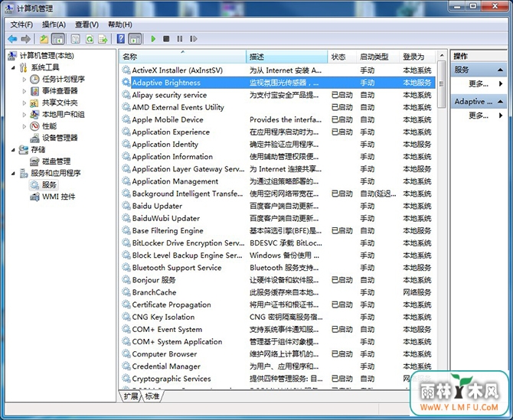Click the Event Viewer tree icon
Screen dimensions: 513x420
tap(34, 91)
